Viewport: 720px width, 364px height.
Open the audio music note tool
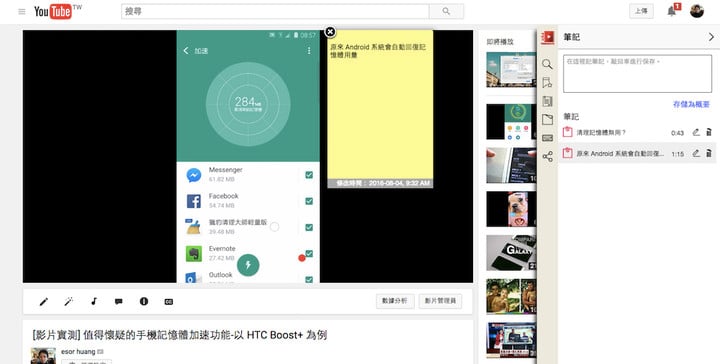[94, 302]
